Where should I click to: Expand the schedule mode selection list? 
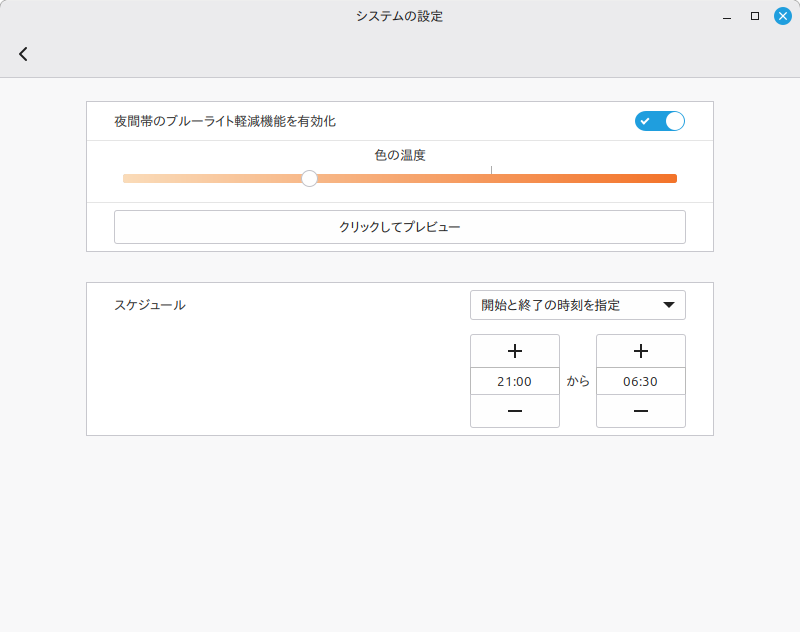577,305
